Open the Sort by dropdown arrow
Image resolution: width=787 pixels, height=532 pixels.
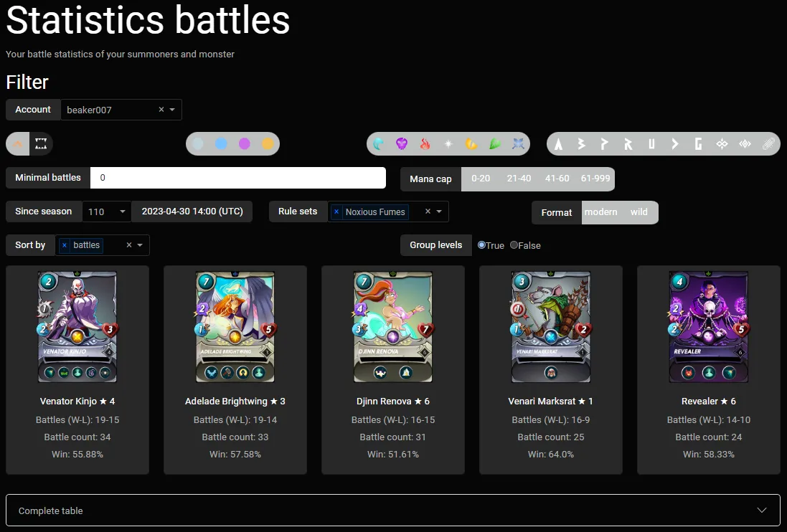pos(140,245)
